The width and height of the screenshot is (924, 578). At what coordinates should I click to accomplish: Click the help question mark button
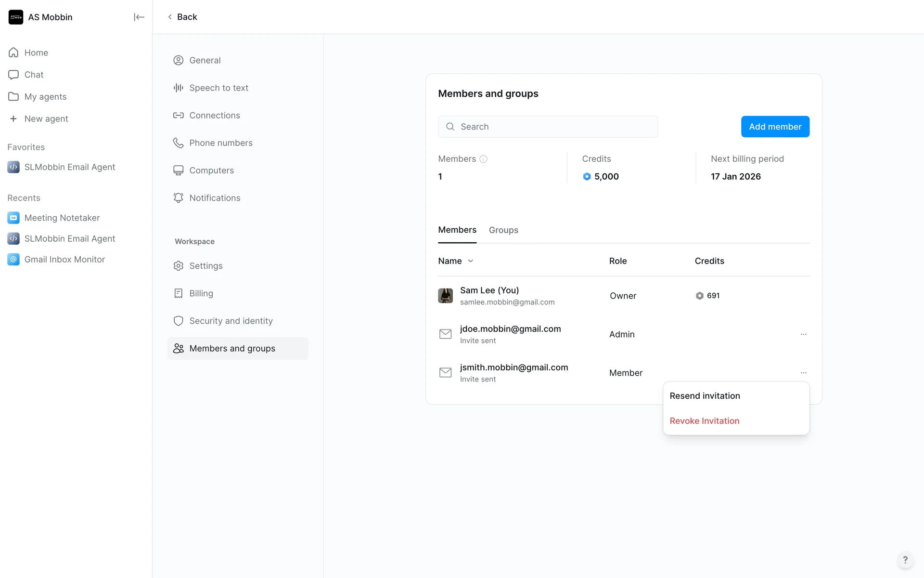(x=905, y=560)
